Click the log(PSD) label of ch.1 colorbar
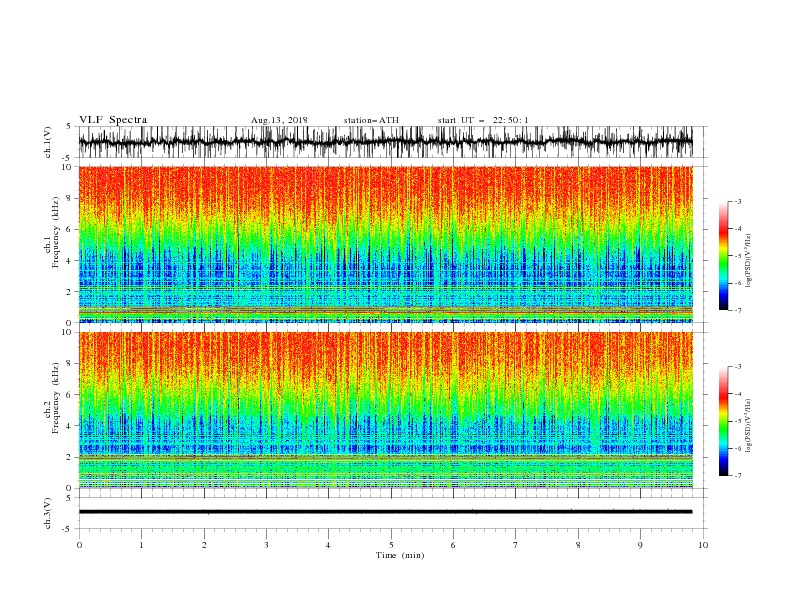 (x=748, y=261)
